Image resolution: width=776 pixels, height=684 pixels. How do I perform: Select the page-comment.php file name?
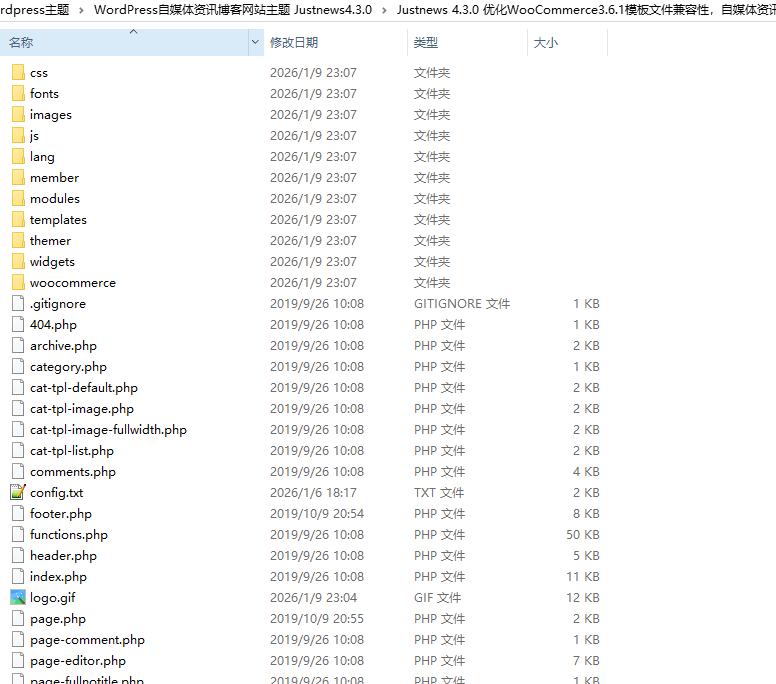click(x=88, y=639)
